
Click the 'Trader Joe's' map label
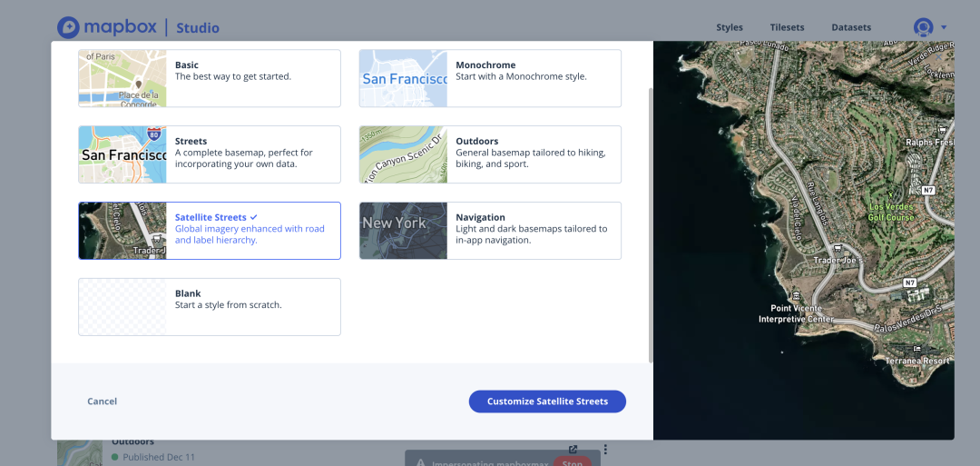838,260
